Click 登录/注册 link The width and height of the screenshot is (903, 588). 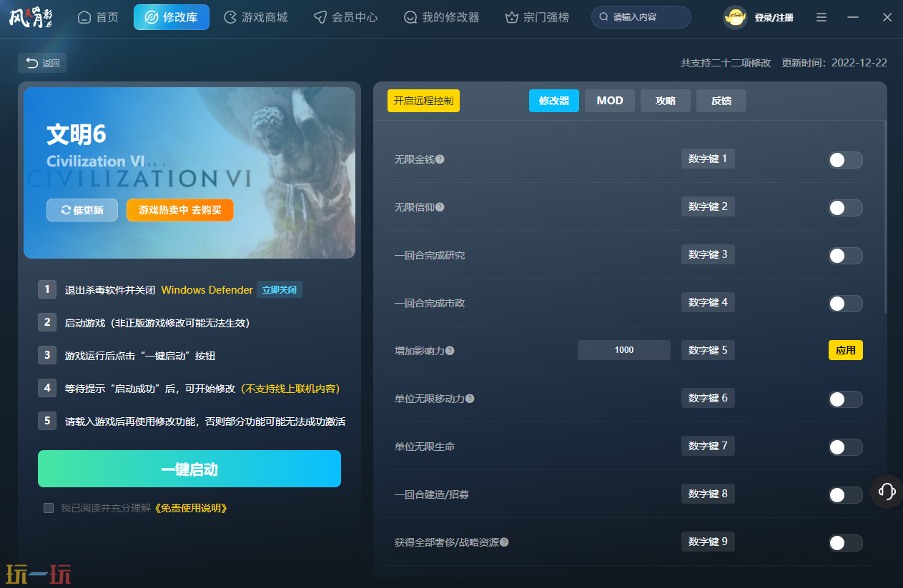pos(774,17)
